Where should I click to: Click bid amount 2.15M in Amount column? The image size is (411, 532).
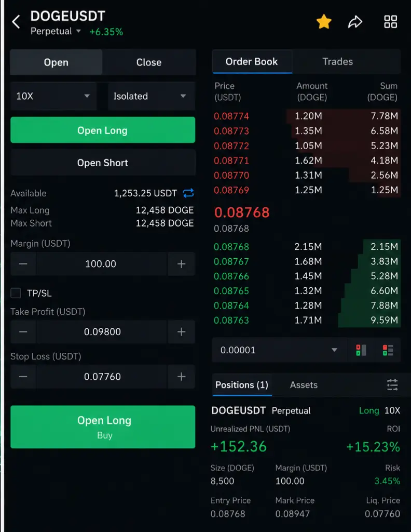(x=308, y=247)
